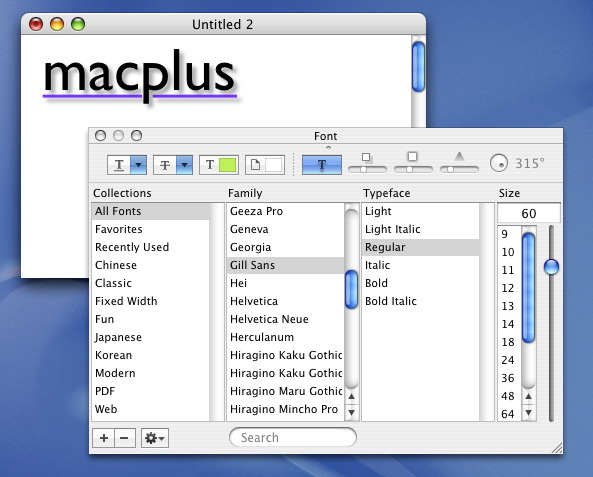This screenshot has width=593, height=477.
Task: Select the PDF collection
Action: click(151, 391)
